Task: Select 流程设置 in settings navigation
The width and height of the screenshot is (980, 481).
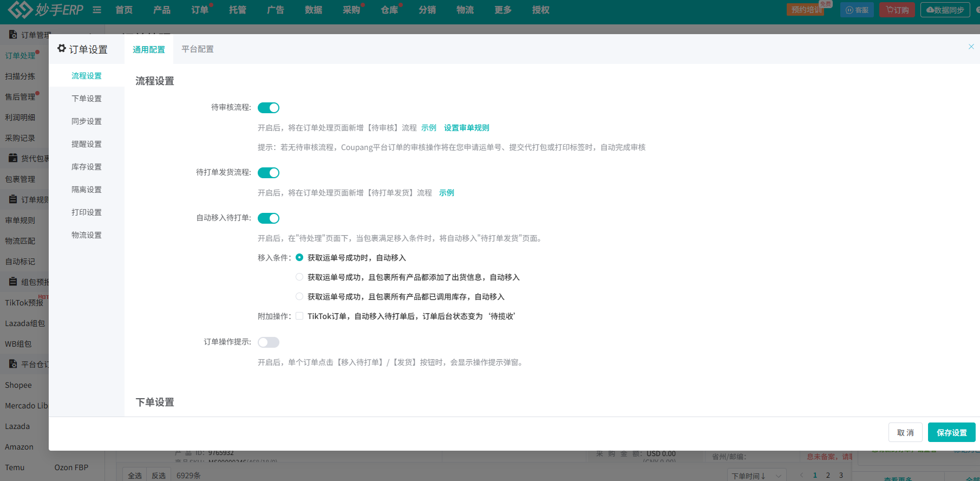Action: pyautogui.click(x=87, y=76)
